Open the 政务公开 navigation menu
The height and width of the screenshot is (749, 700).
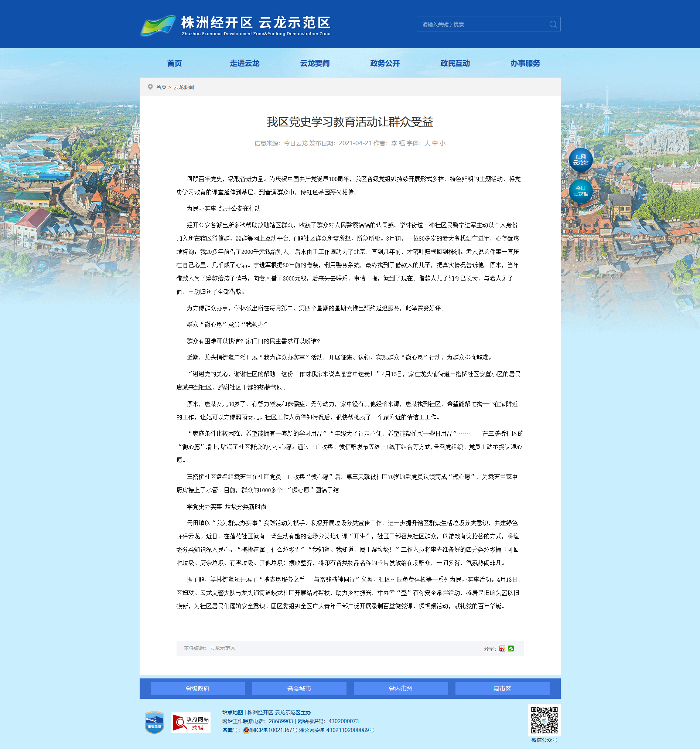[385, 63]
